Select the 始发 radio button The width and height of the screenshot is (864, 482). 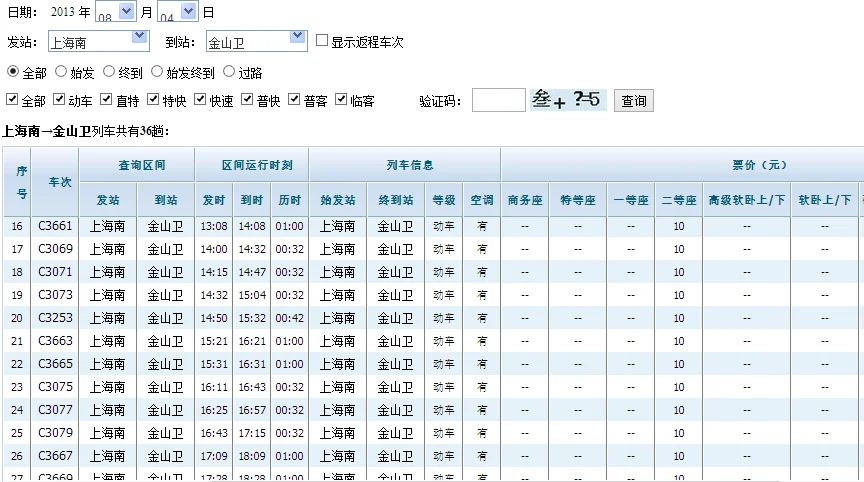(61, 72)
